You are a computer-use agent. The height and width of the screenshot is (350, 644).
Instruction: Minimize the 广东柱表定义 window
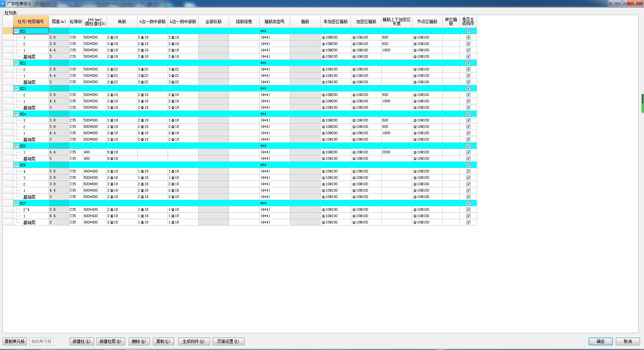tap(613, 3)
